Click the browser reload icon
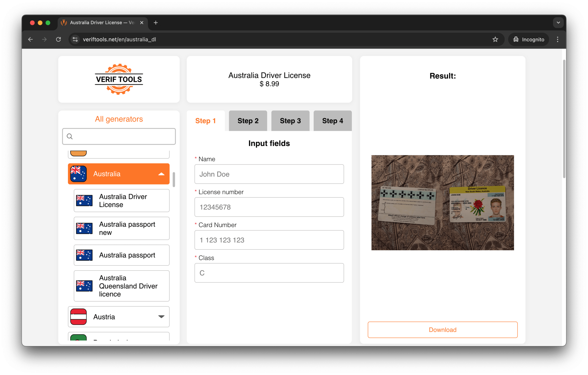 click(59, 39)
